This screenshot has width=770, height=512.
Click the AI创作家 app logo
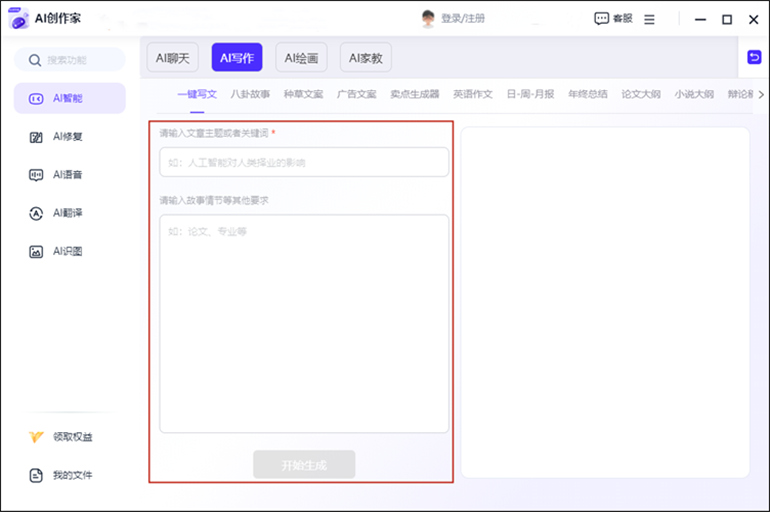(x=19, y=19)
